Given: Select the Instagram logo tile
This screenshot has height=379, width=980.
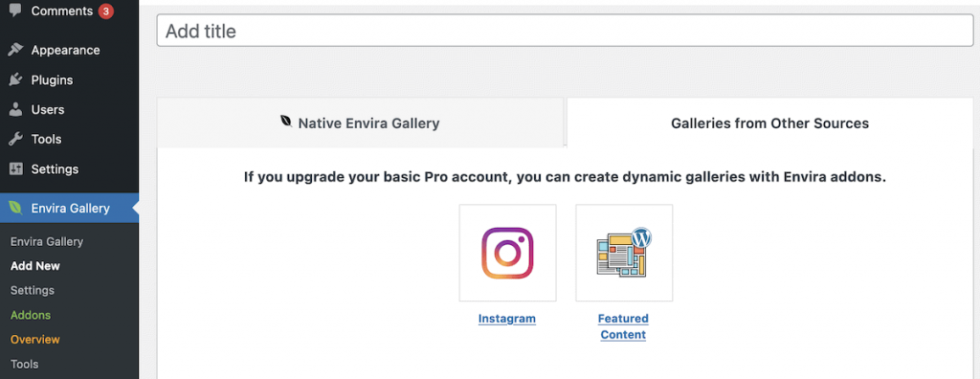Looking at the screenshot, I should tap(507, 253).
